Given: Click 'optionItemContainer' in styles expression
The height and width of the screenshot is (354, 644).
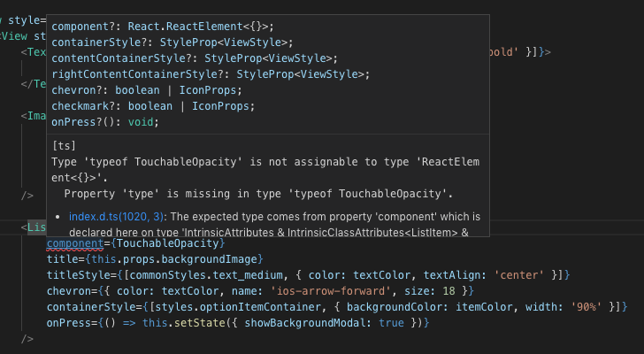Looking at the screenshot, I should tap(260, 307).
